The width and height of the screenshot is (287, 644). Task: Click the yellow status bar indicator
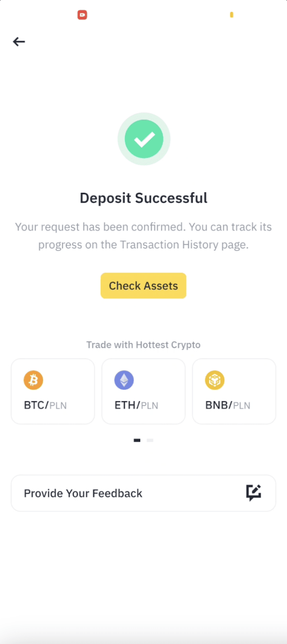(x=231, y=15)
